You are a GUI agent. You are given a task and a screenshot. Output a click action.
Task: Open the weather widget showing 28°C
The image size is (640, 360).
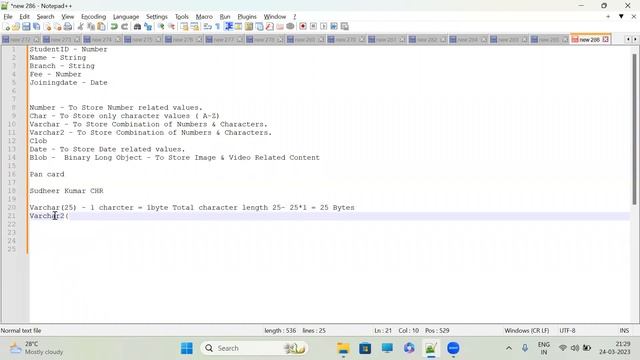(x=37, y=348)
